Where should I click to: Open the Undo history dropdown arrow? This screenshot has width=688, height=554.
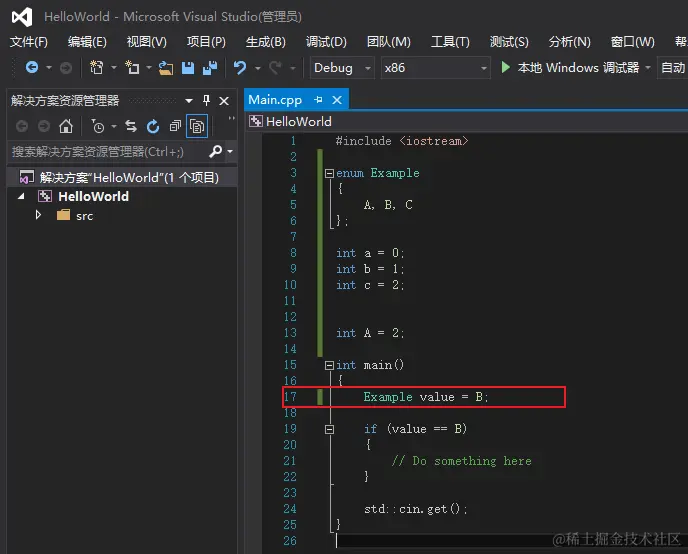tap(258, 68)
